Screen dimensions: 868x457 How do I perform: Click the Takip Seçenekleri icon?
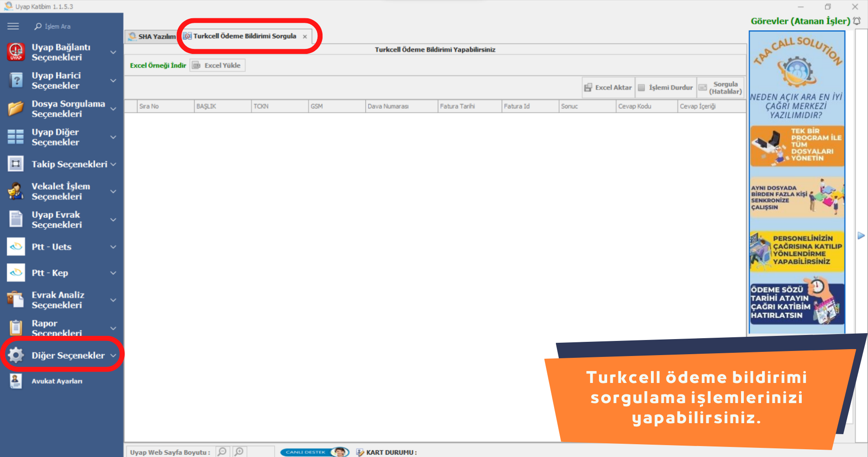point(16,164)
